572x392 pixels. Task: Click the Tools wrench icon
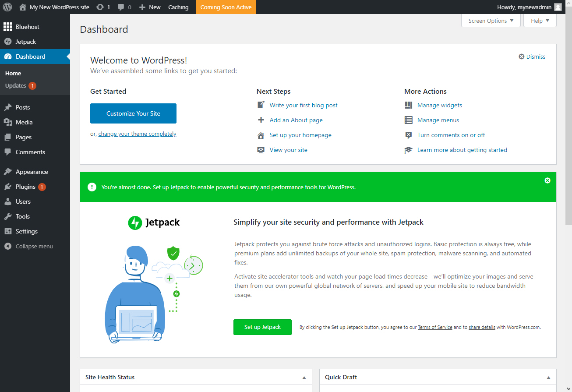click(8, 216)
